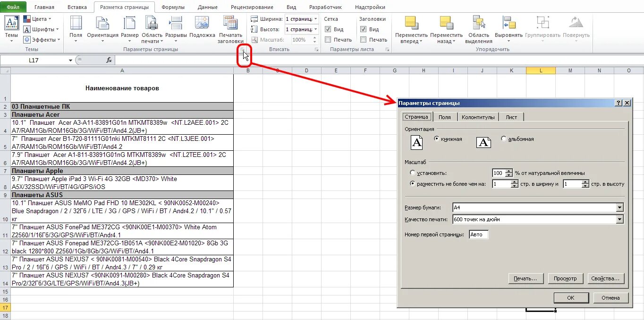Switch to the Разработчик ribbon tab
The height and width of the screenshot is (320, 644).
[325, 7]
